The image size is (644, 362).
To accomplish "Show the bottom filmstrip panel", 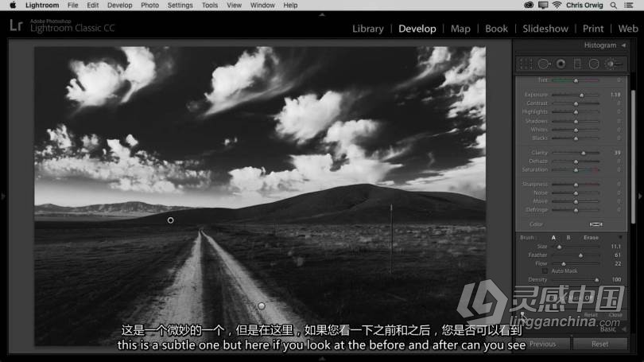I will (322, 359).
